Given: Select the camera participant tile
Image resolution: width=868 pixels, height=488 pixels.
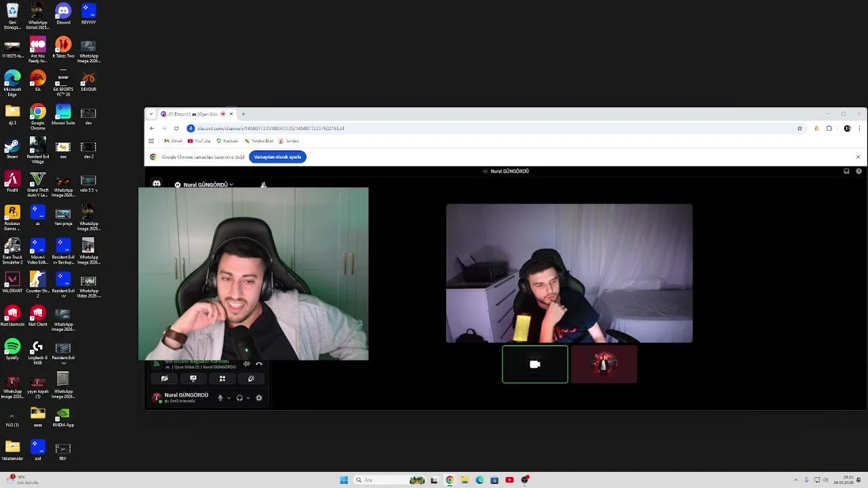Looking at the screenshot, I should point(535,365).
